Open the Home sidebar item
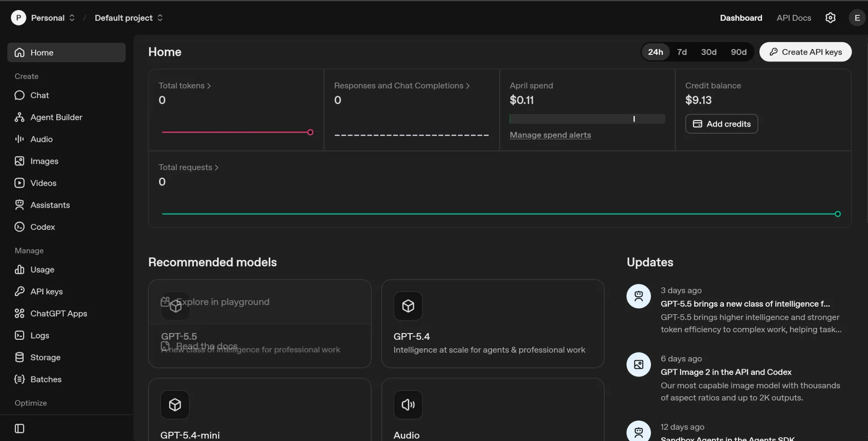868x441 pixels. pos(66,53)
